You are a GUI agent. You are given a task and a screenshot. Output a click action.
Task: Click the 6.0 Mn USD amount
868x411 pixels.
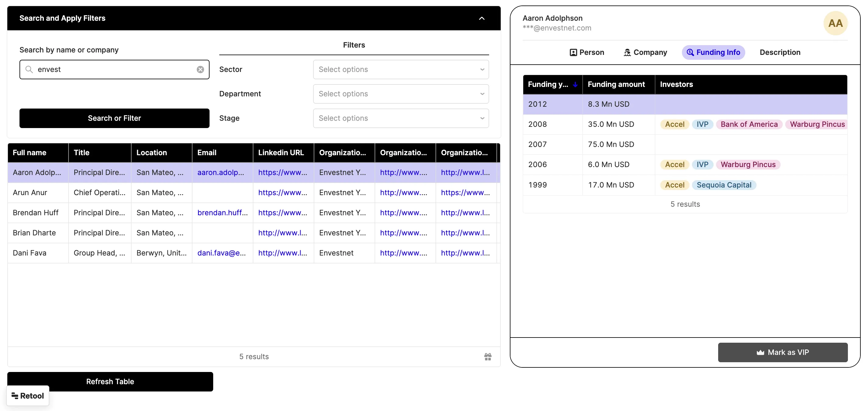pyautogui.click(x=608, y=165)
